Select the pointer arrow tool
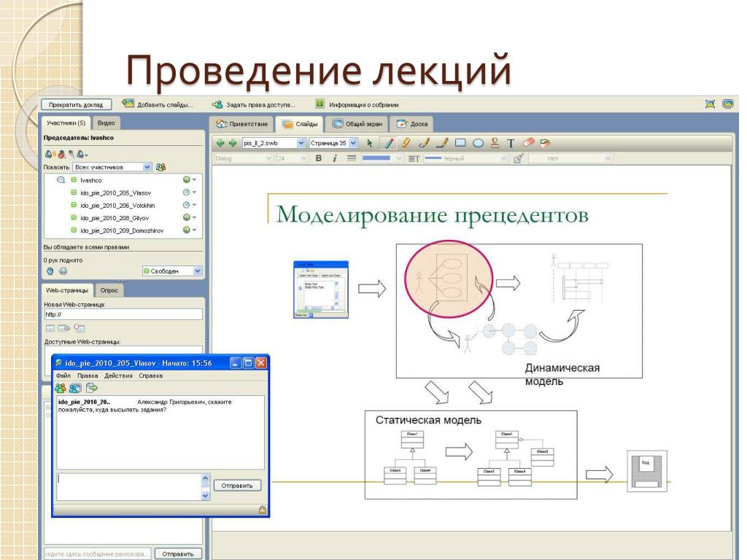Image resolution: width=747 pixels, height=560 pixels. point(370,143)
